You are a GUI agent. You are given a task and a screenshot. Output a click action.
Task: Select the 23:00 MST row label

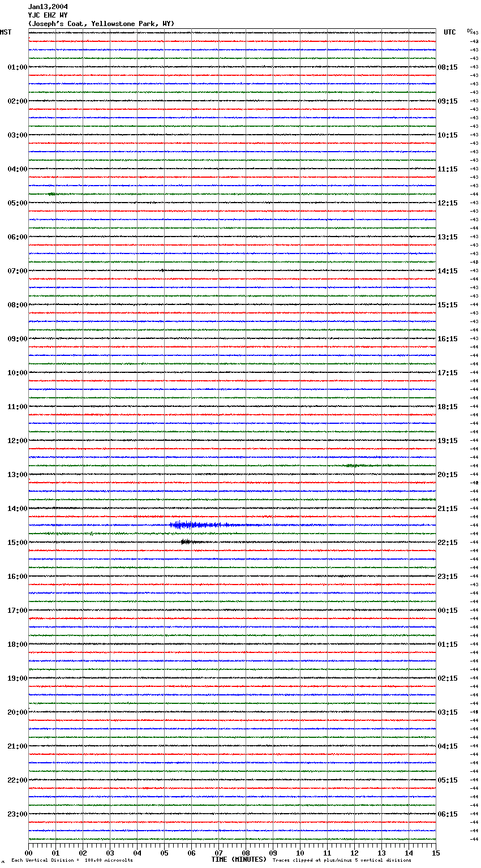point(18,814)
